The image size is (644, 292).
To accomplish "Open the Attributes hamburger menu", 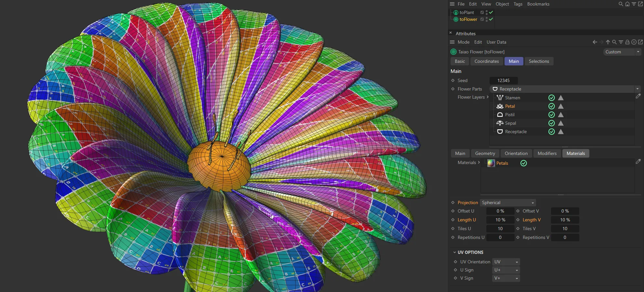I will tap(452, 42).
